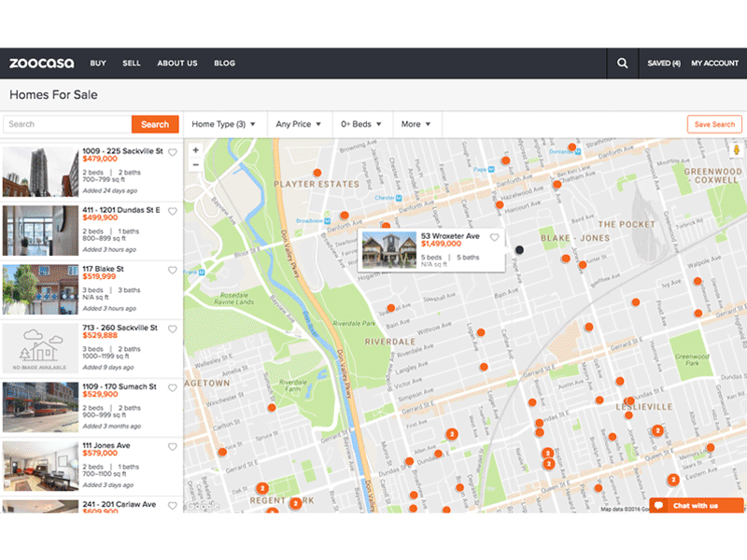Viewport: 747px width, 560px height.
Task: Click the Zoocasa logo
Action: [42, 63]
